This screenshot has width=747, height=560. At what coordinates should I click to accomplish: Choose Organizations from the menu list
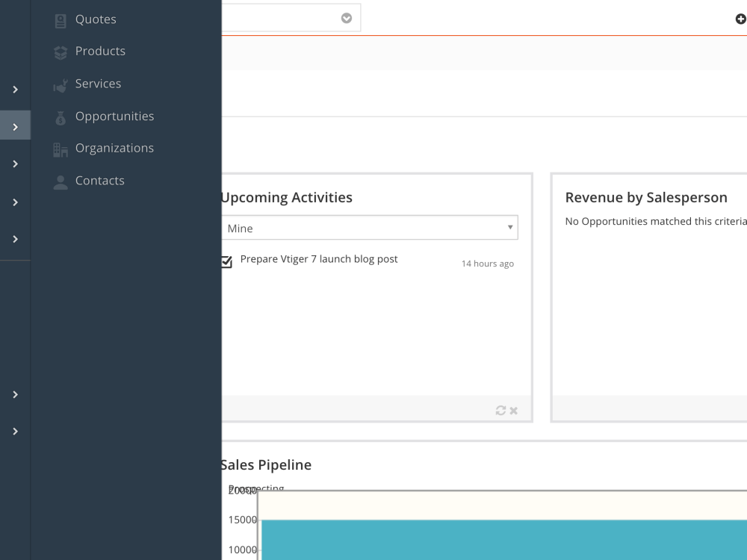click(114, 149)
